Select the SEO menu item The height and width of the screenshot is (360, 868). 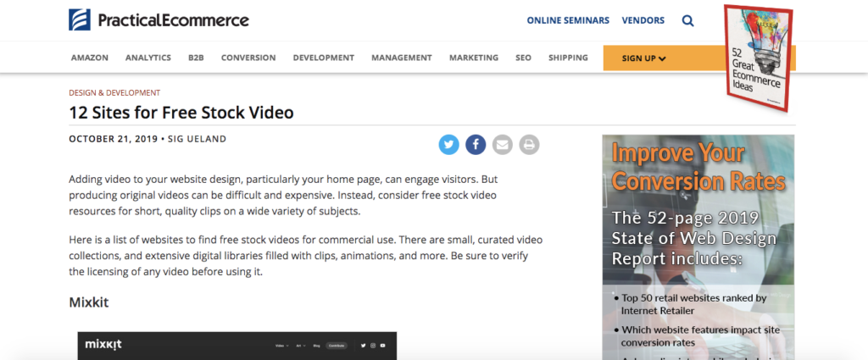pyautogui.click(x=524, y=58)
